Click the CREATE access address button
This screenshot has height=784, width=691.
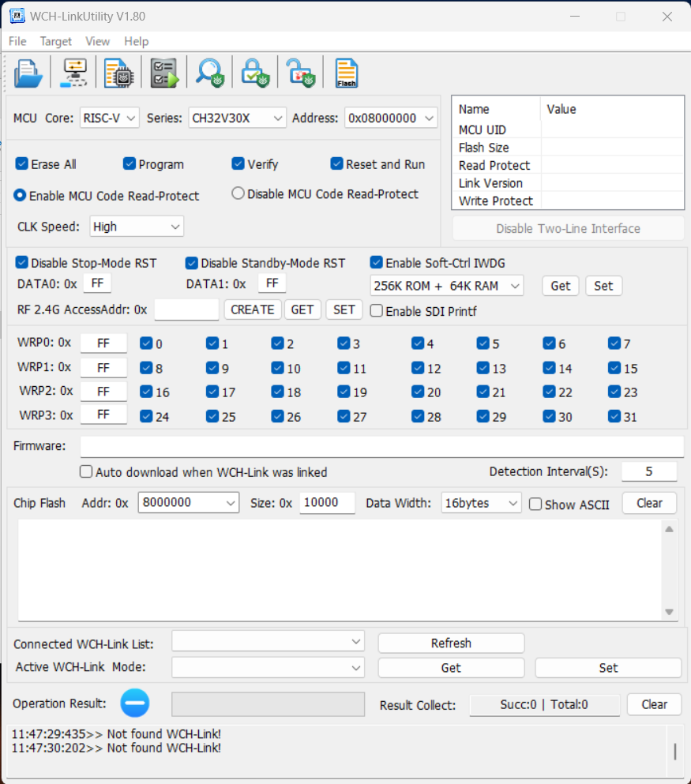click(253, 310)
